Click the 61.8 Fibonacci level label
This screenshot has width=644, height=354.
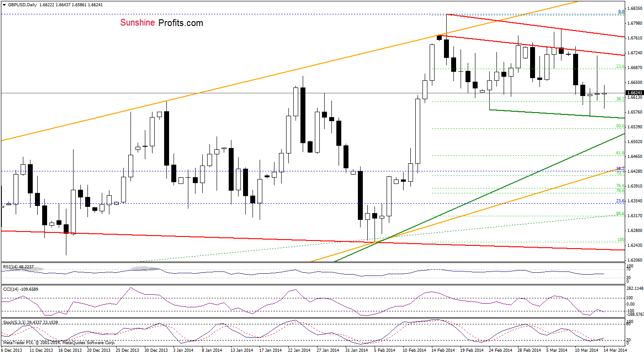[x=621, y=153]
